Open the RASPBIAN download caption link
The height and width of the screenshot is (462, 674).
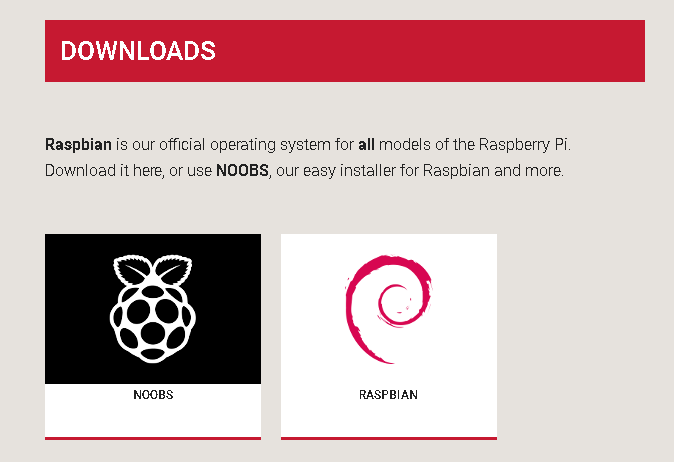[x=388, y=395]
